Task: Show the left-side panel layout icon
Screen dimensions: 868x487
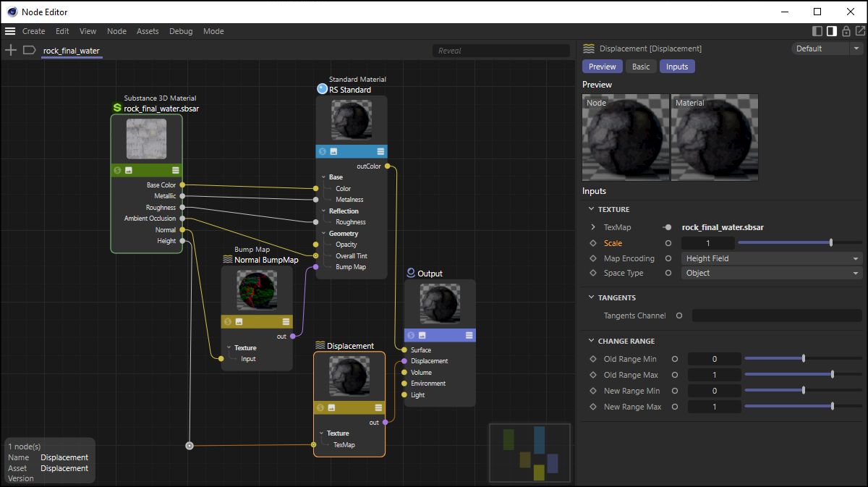Action: click(x=817, y=31)
